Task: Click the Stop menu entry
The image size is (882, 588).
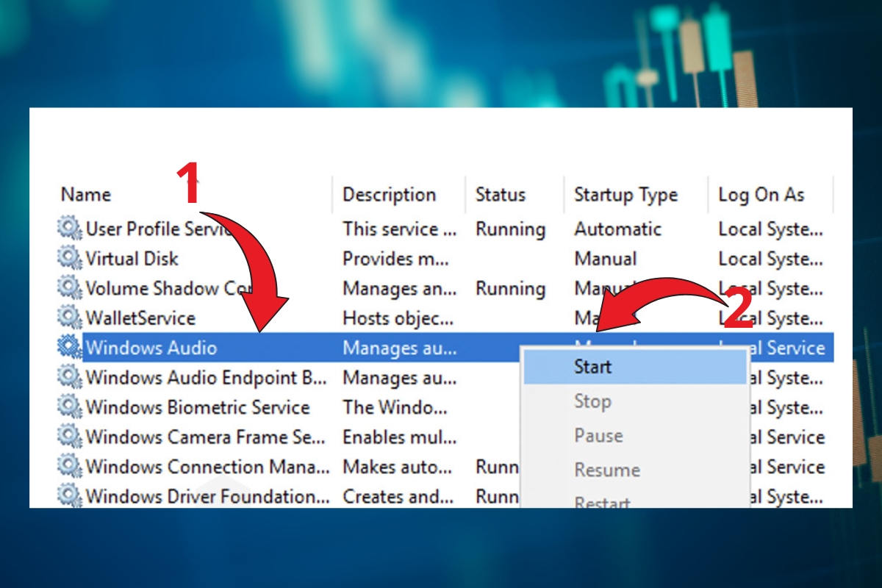Action: tap(592, 401)
